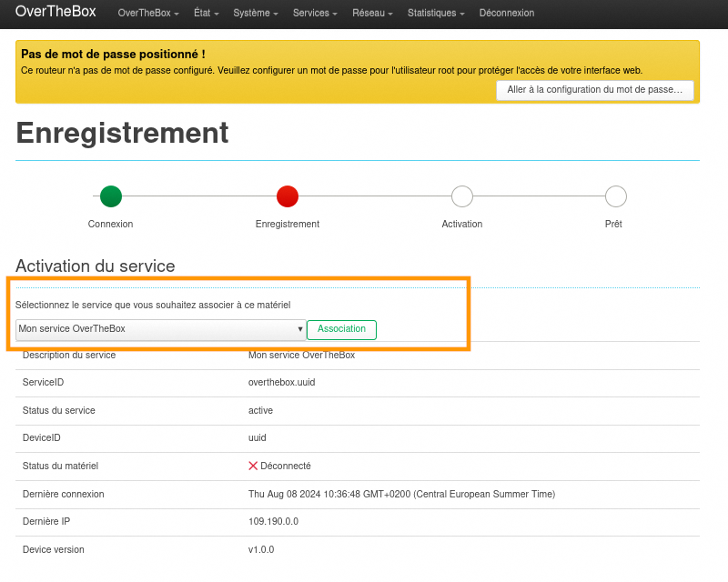
Task: Click the Device version value v1.0.0
Action: tap(261, 549)
